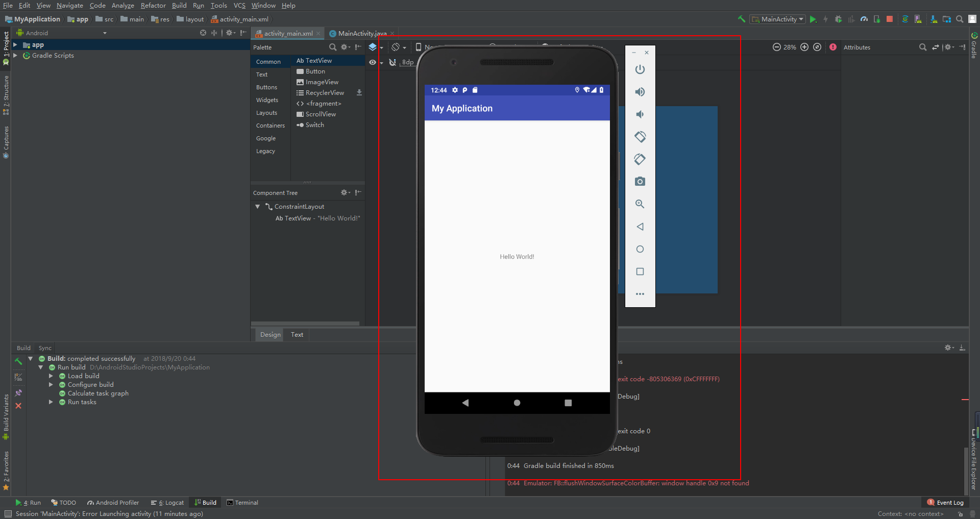Open the Android Profiler gauge icon in toolbar

coord(864,19)
